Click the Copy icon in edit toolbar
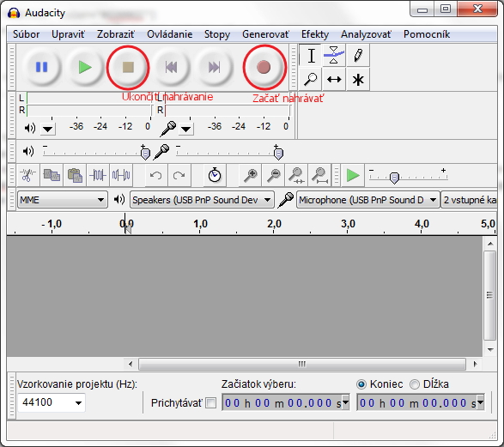Screen dimensions: 504x447 pos(52,175)
